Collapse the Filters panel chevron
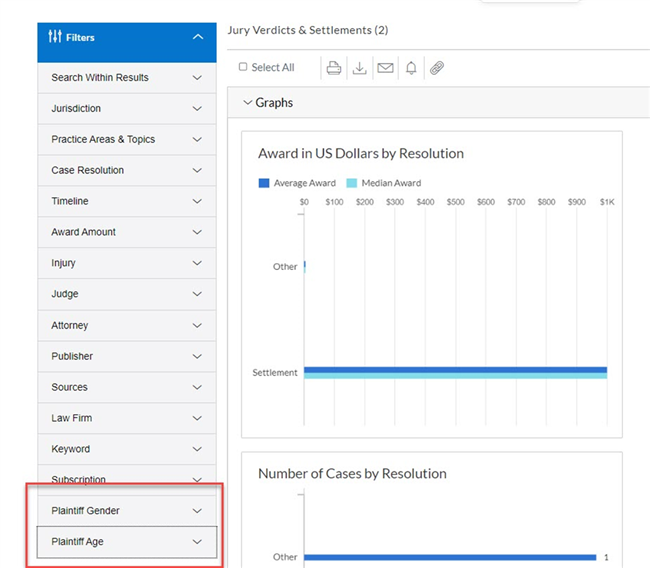 198,37
